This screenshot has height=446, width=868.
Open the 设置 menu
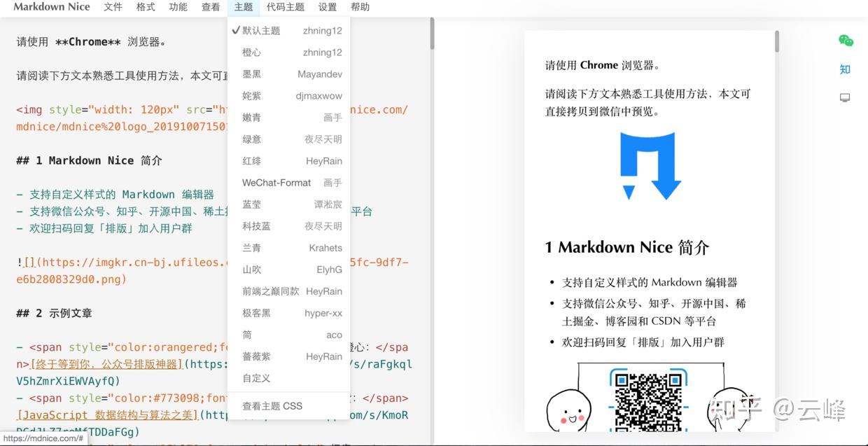(328, 7)
